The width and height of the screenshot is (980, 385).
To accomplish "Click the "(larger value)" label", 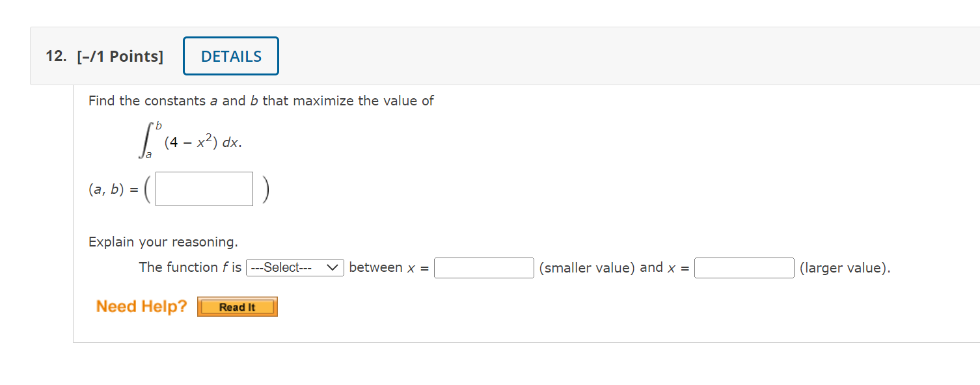I will (845, 268).
